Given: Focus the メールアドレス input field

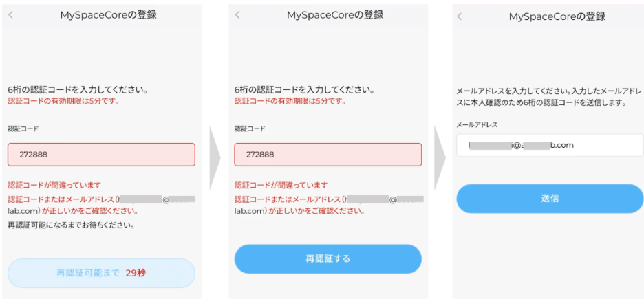Looking at the screenshot, I should [549, 145].
